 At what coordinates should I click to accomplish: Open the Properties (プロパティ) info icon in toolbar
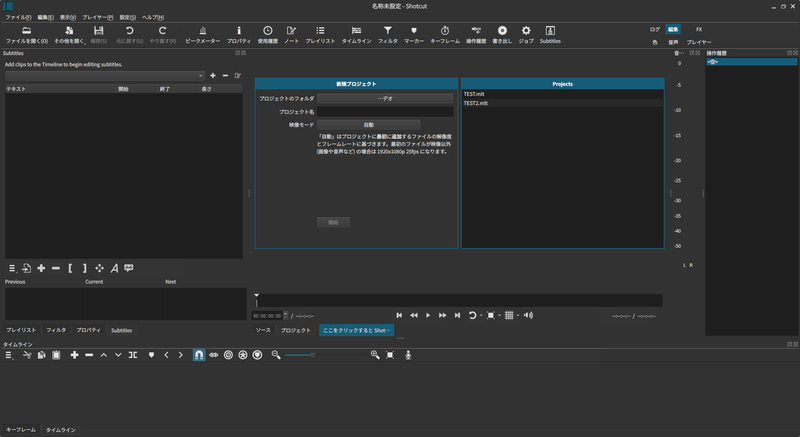tap(239, 31)
